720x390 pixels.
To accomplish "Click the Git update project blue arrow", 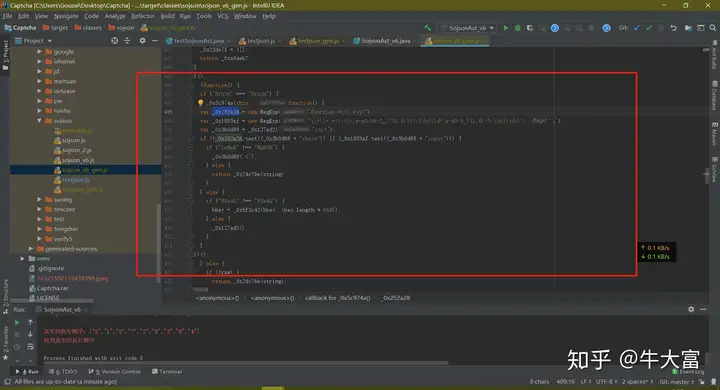I will pyautogui.click(x=637, y=28).
